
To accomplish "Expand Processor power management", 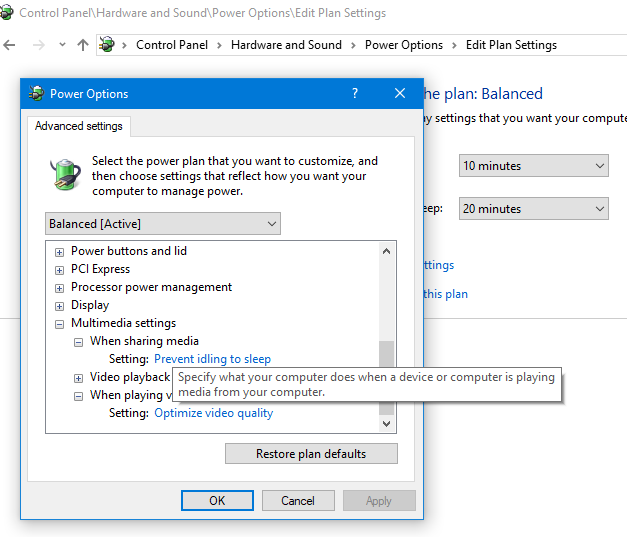I will pos(59,288).
